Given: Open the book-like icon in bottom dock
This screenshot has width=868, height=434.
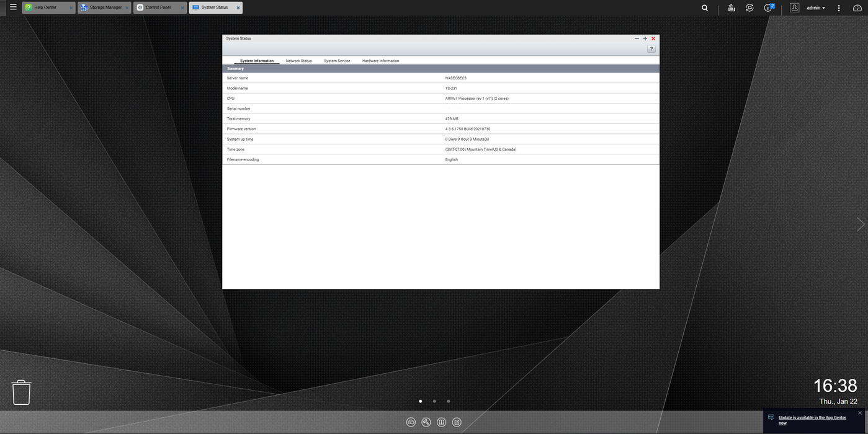Looking at the screenshot, I should [441, 422].
